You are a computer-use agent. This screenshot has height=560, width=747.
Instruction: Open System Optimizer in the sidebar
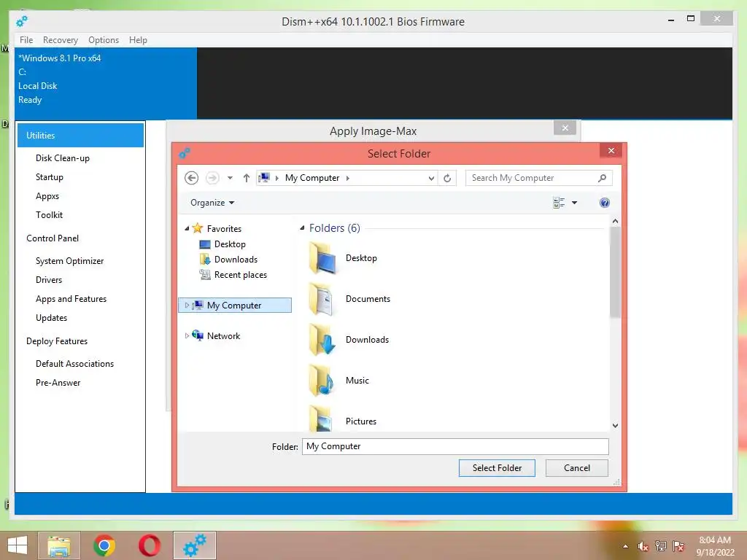point(69,261)
